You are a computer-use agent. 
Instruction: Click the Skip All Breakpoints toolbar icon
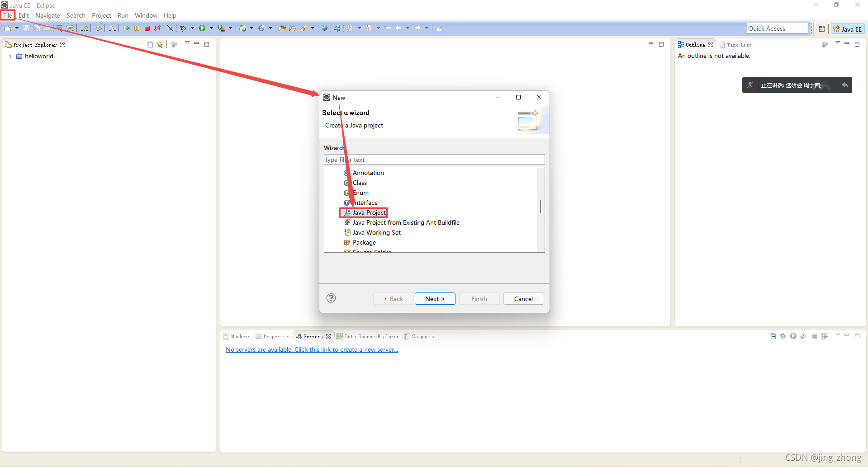(170, 28)
